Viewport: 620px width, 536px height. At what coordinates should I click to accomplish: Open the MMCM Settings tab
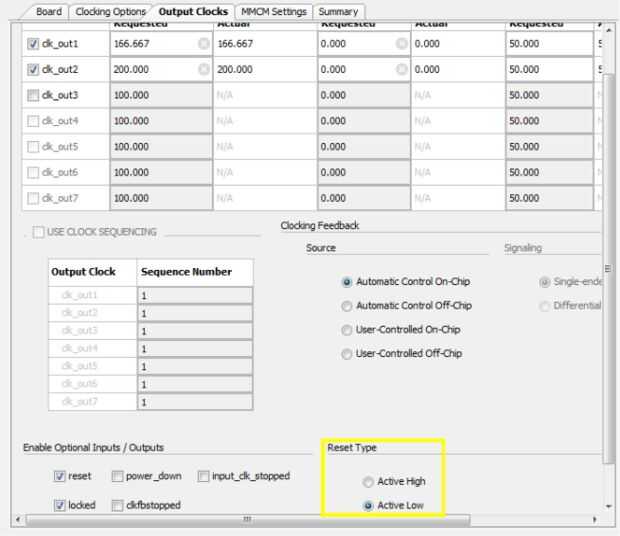pos(274,11)
